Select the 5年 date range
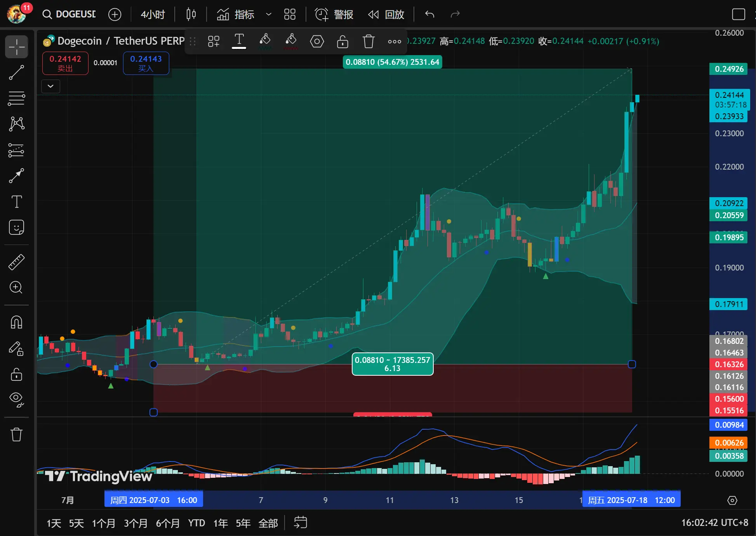756x536 pixels. tap(243, 523)
